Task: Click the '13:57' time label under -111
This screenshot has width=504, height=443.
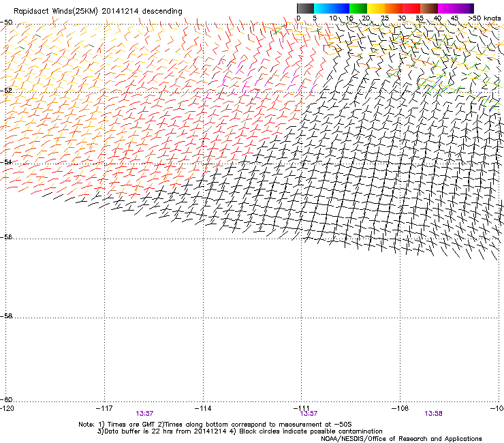Action: [309, 414]
